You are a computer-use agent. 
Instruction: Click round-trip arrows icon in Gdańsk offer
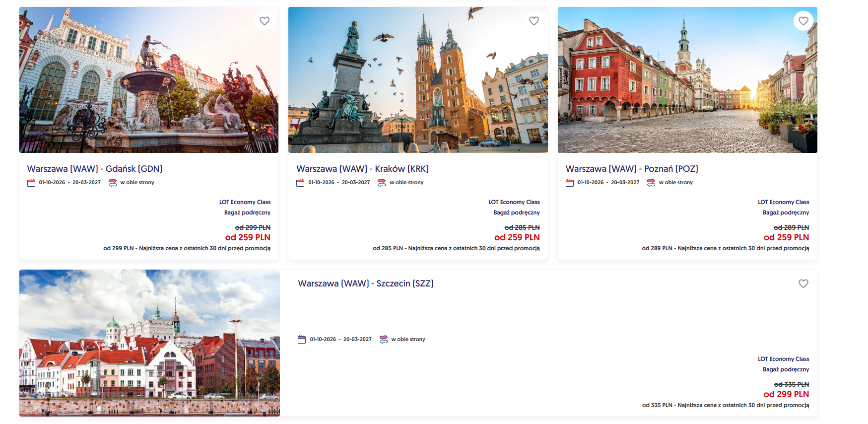[x=113, y=183]
